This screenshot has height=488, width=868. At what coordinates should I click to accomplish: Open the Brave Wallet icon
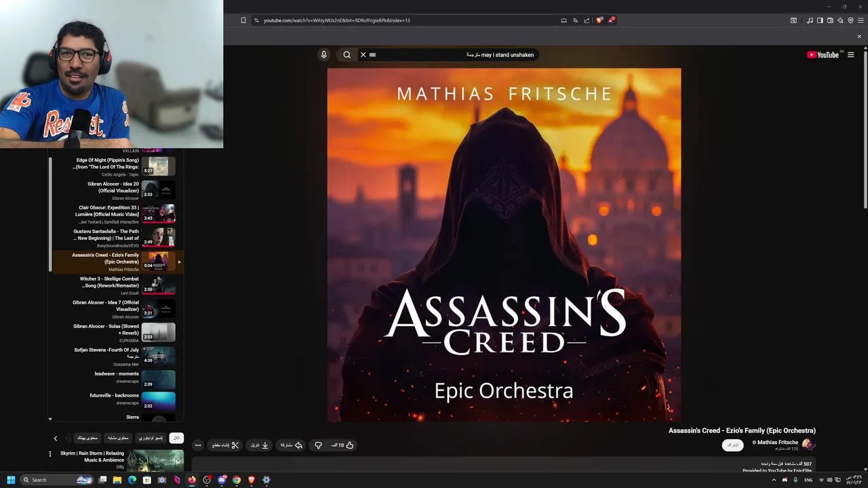830,20
